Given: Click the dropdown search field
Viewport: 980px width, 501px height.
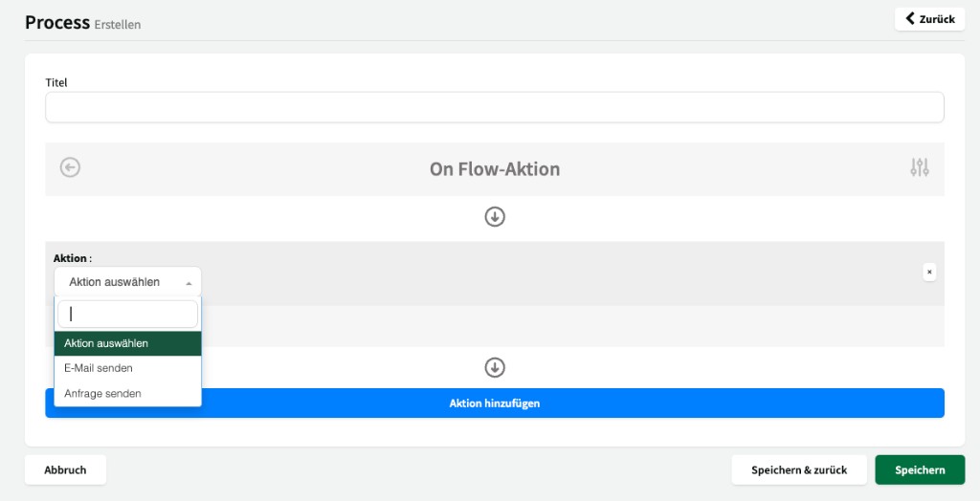Looking at the screenshot, I should [x=127, y=314].
